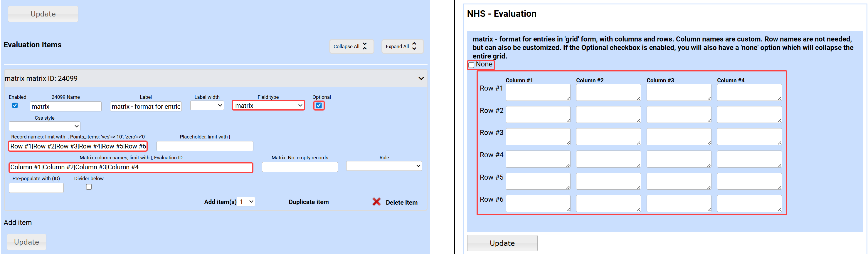Check the None option in the evaluation

tap(471, 65)
